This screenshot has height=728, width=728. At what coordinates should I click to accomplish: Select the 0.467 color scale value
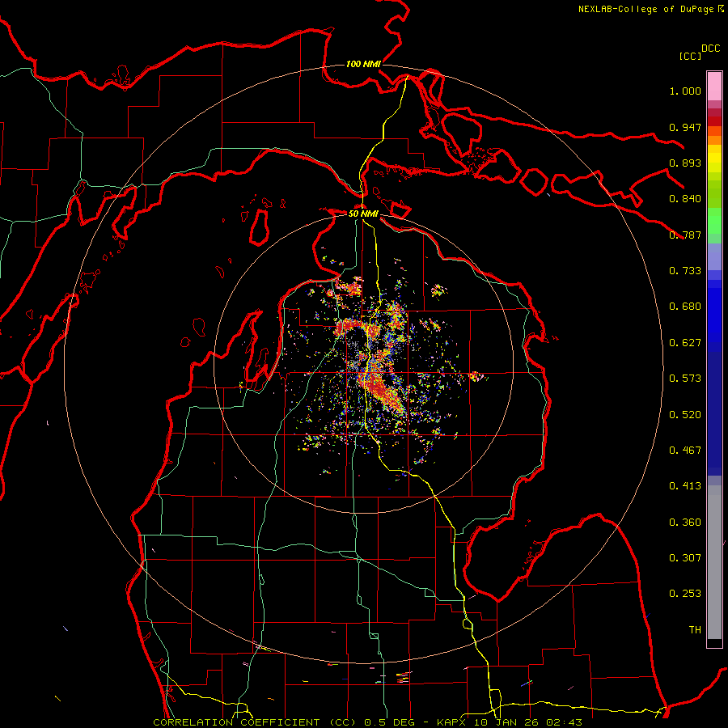point(685,451)
